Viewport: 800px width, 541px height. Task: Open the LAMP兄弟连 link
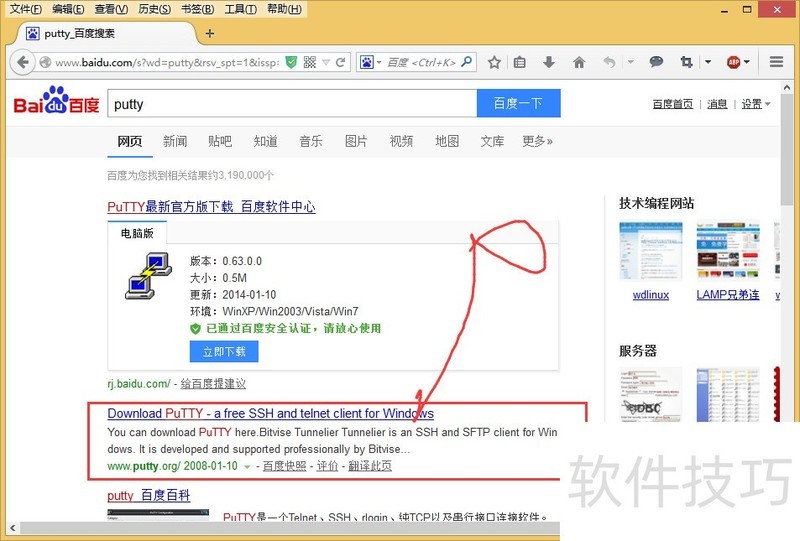728,295
